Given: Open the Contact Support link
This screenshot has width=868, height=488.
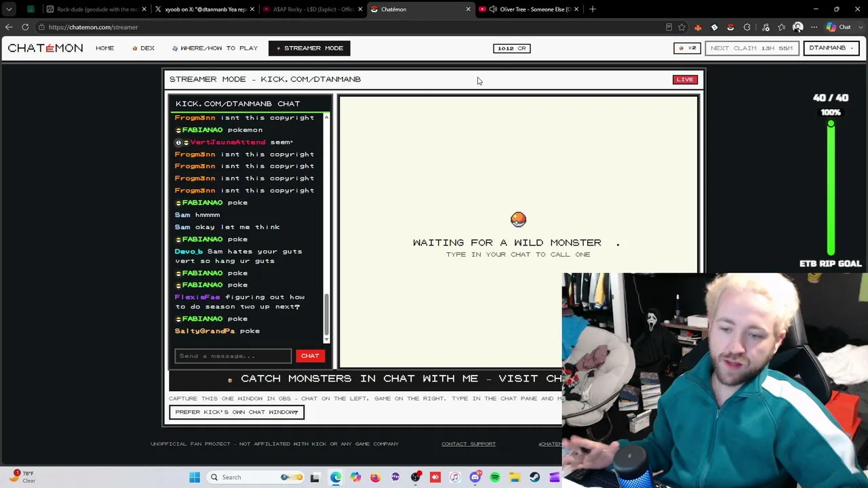Looking at the screenshot, I should point(469,444).
